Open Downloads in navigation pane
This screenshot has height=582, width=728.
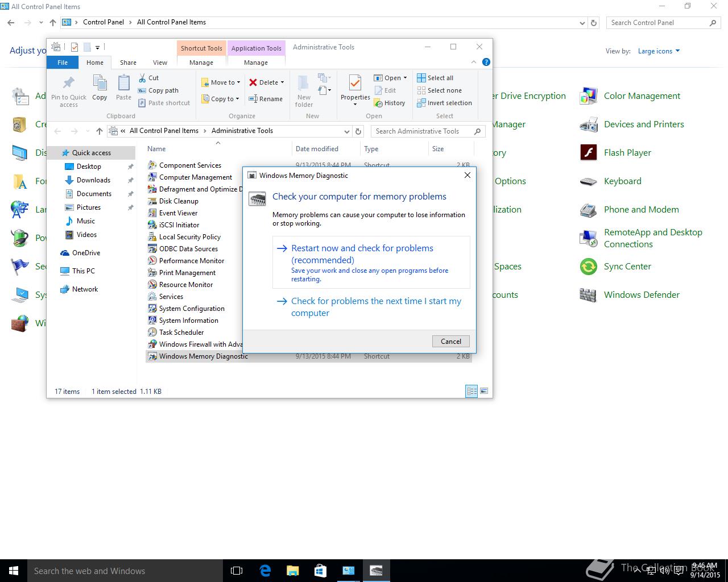[x=93, y=180]
